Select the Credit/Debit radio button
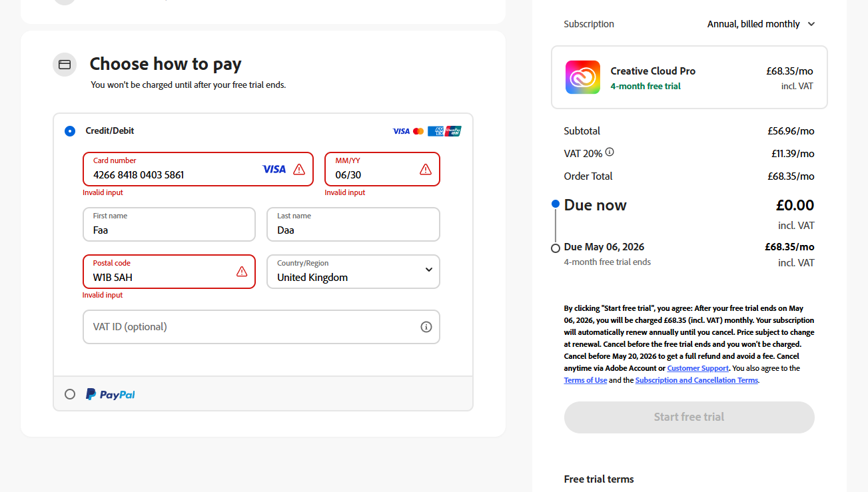 tap(70, 131)
